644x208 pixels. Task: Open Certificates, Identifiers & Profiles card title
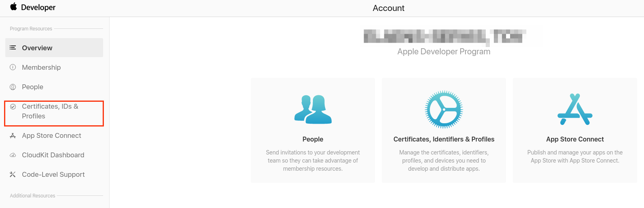point(444,139)
